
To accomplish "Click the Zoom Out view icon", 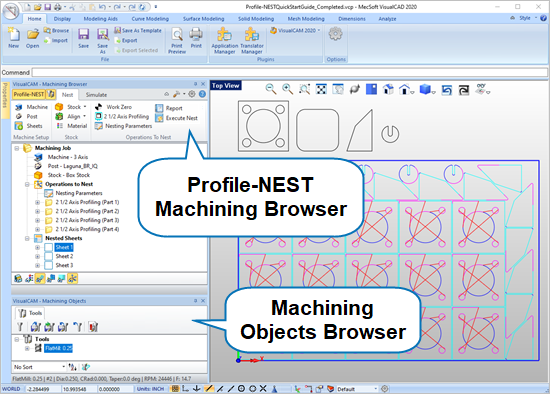I will (x=270, y=89).
